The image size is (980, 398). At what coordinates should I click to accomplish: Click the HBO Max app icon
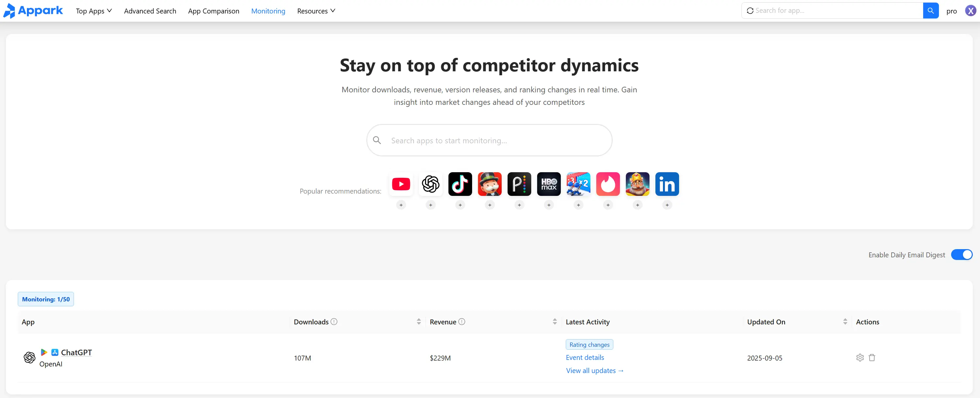pos(549,184)
